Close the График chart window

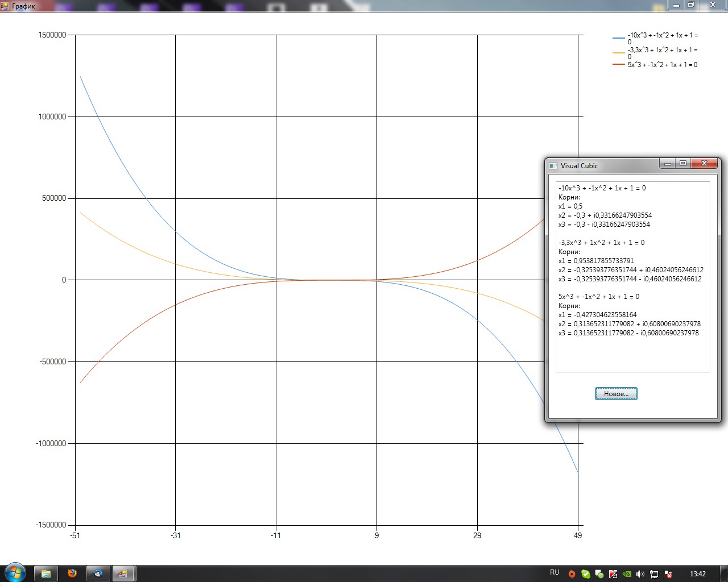point(713,5)
